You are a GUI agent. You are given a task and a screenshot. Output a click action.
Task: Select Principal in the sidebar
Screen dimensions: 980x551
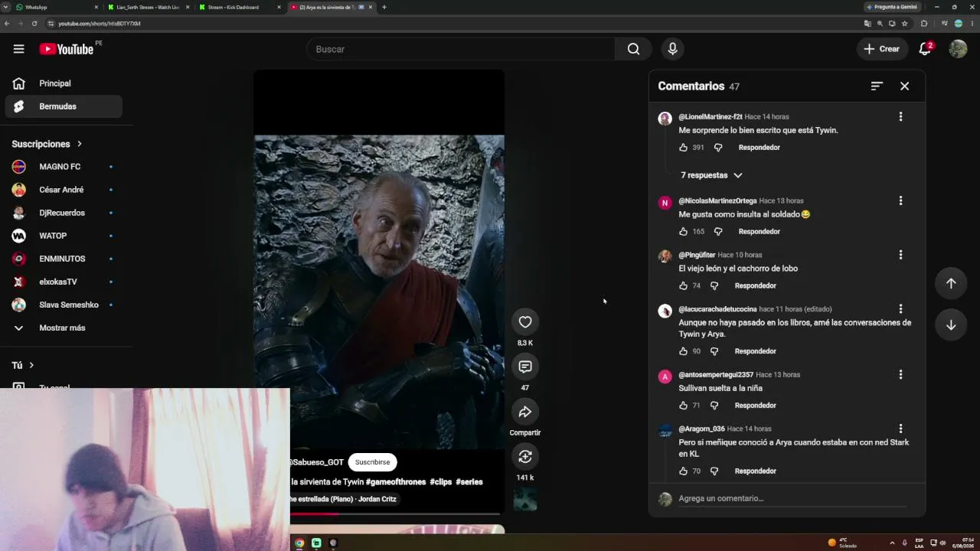63,83
